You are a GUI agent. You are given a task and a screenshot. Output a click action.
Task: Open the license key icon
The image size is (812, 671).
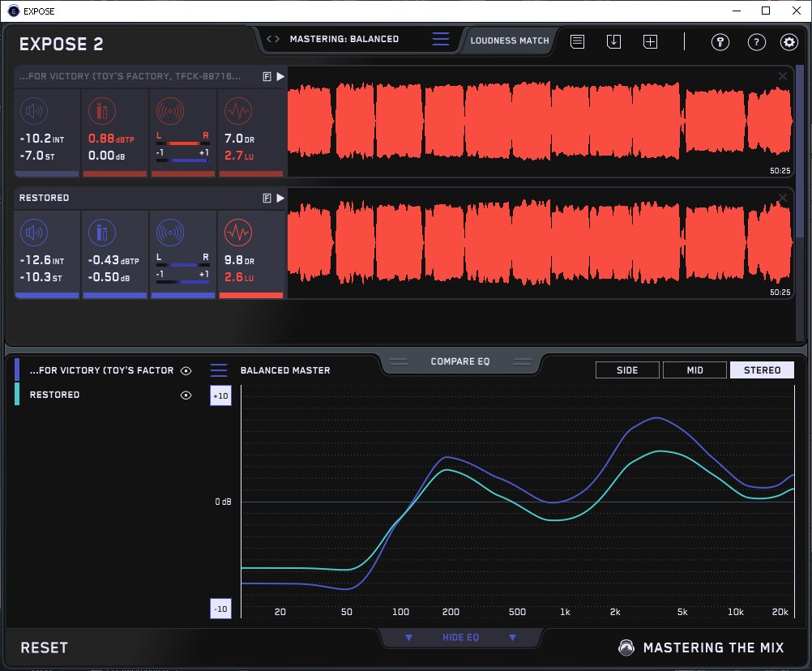click(720, 42)
